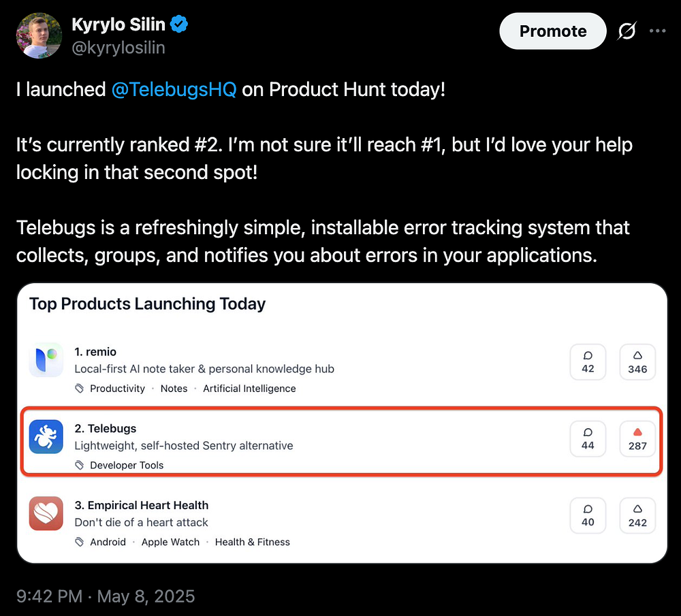Click the Grok circle-slash icon
This screenshot has width=681, height=616.
(625, 31)
